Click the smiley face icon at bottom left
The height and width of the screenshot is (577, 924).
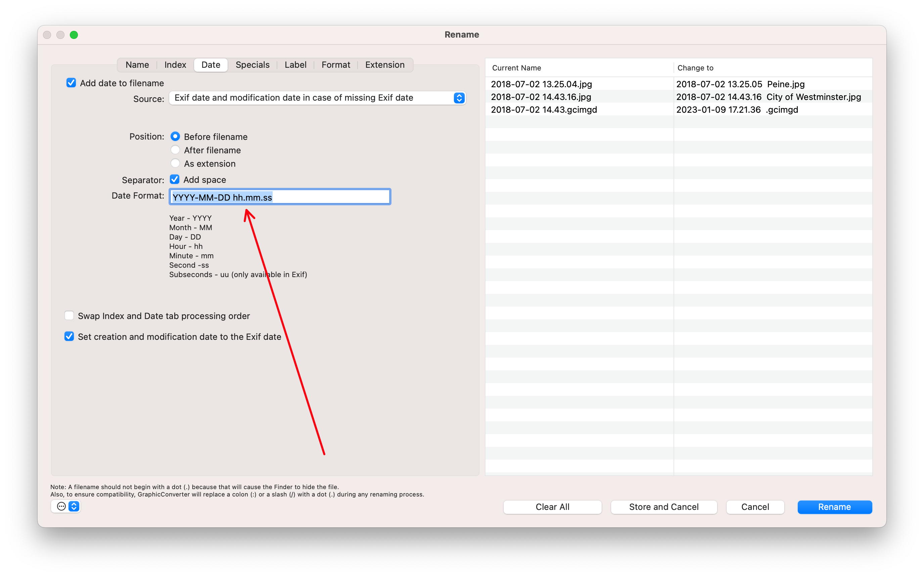tap(61, 507)
